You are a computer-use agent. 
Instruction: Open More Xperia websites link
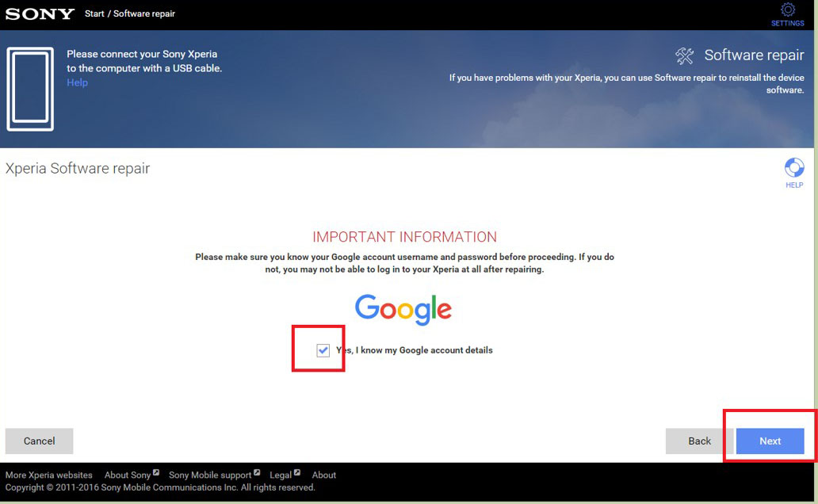tap(48, 475)
